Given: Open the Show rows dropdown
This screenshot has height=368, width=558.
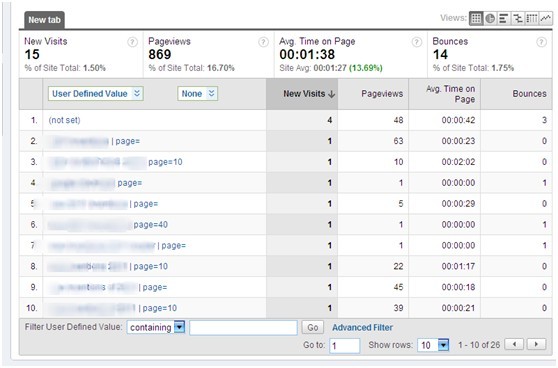Looking at the screenshot, I should pyautogui.click(x=433, y=345).
